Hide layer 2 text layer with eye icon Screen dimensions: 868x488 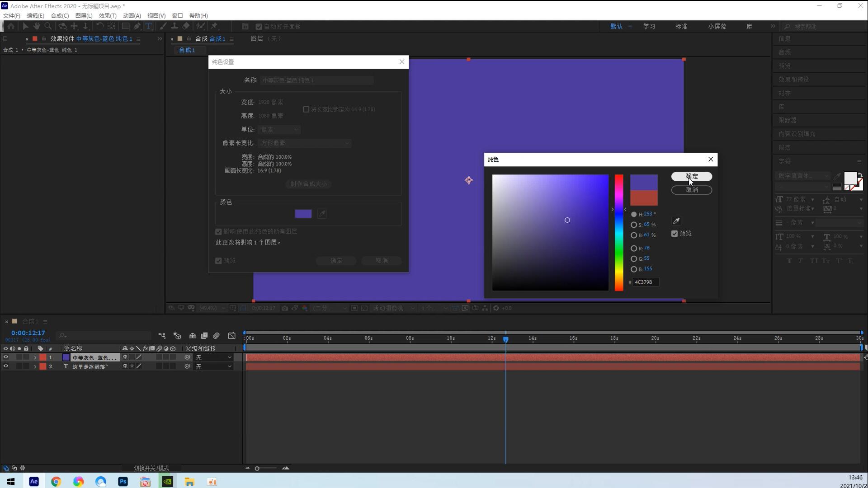6,366
